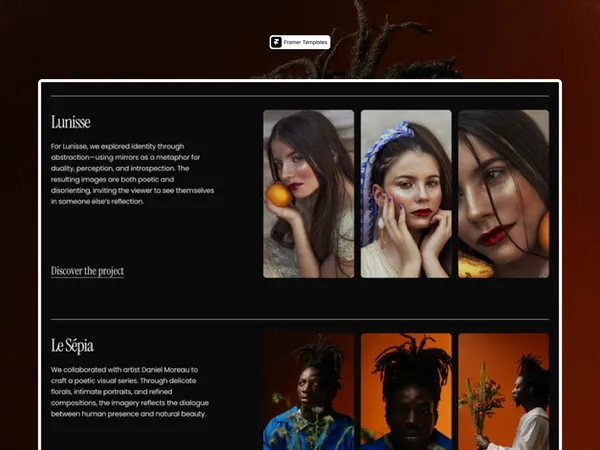
Task: Click the Framer logo icon in badge
Action: tap(276, 42)
